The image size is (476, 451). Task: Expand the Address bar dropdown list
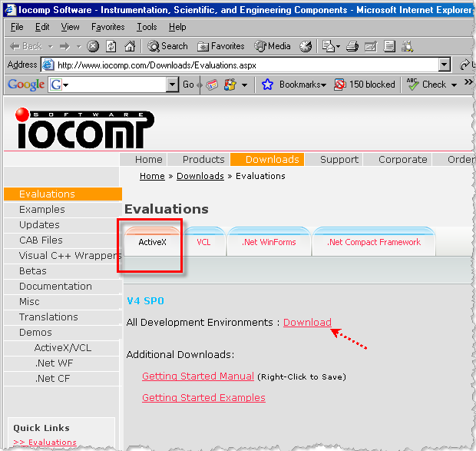(x=445, y=65)
